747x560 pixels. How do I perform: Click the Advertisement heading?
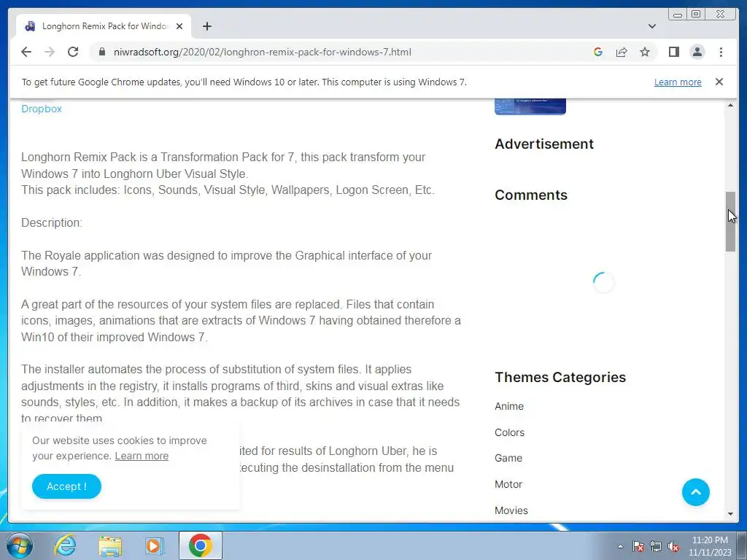(x=544, y=144)
